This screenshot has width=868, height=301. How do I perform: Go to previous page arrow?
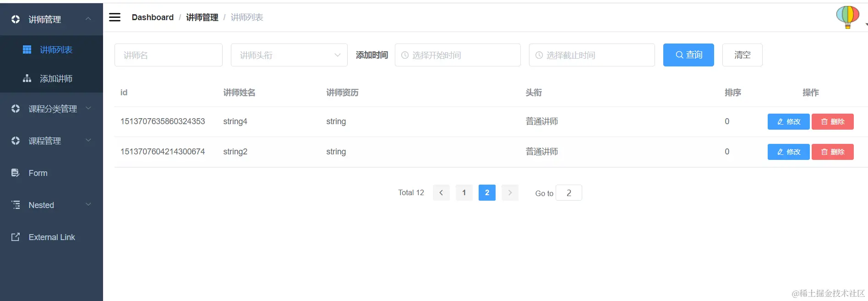point(441,192)
